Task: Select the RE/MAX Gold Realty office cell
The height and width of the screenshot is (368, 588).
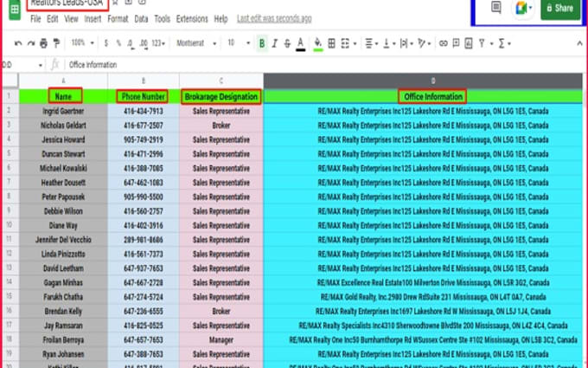Action: click(x=423, y=297)
